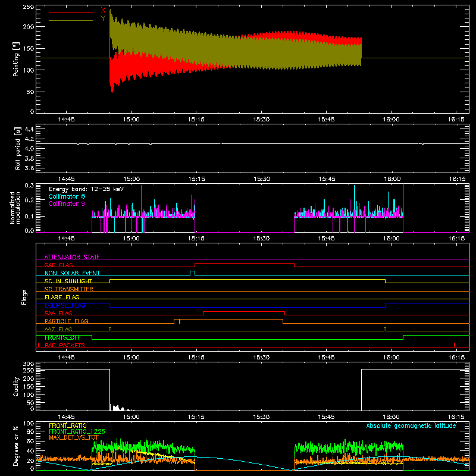Image resolution: width=476 pixels, height=476 pixels.
Task: Click the 15:00 tick under Flags plot
Action: [131, 358]
